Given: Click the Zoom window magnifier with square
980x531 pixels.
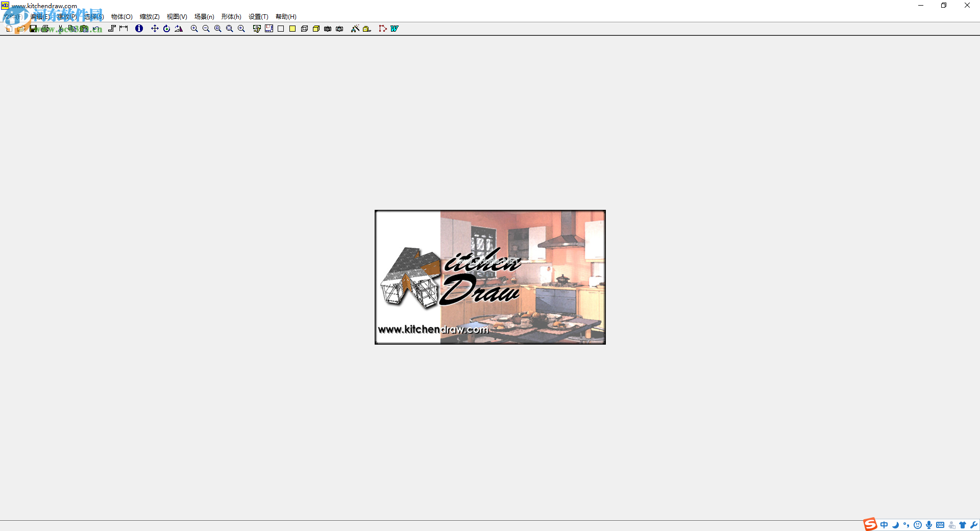Looking at the screenshot, I should click(x=217, y=29).
